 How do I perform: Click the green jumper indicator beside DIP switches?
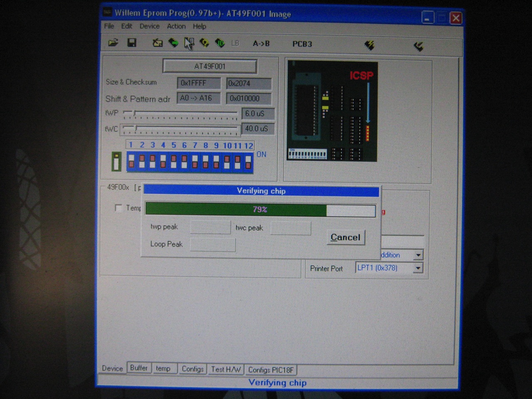pos(116,161)
